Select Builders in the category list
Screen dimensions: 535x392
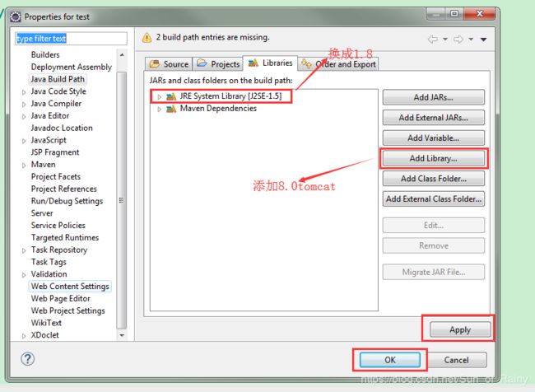pos(45,54)
